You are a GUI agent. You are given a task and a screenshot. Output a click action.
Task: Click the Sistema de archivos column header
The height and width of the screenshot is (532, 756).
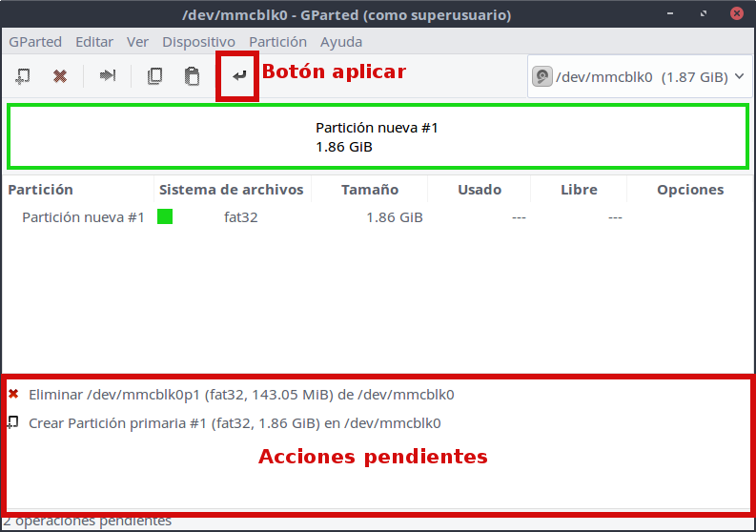point(232,190)
